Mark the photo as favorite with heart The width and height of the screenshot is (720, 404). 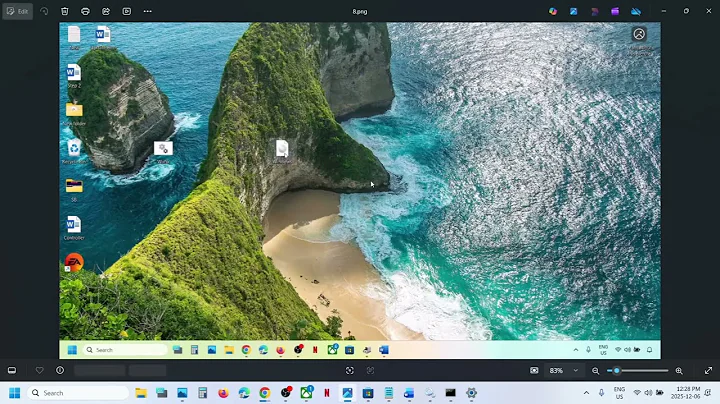point(39,370)
